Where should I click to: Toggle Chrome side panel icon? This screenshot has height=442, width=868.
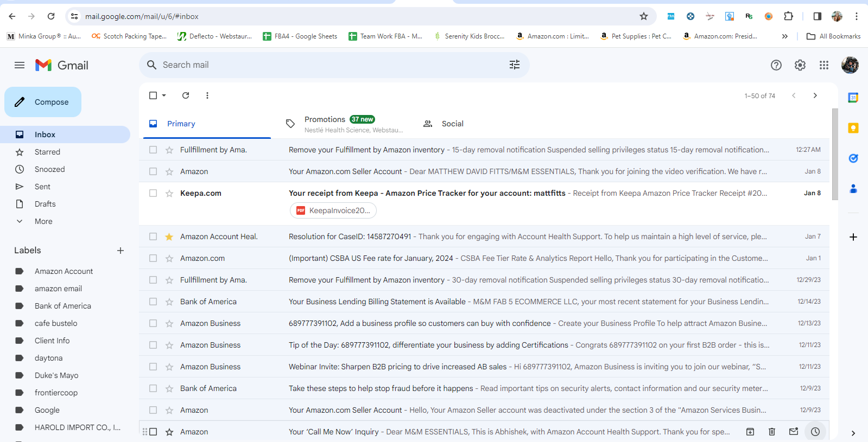818,16
